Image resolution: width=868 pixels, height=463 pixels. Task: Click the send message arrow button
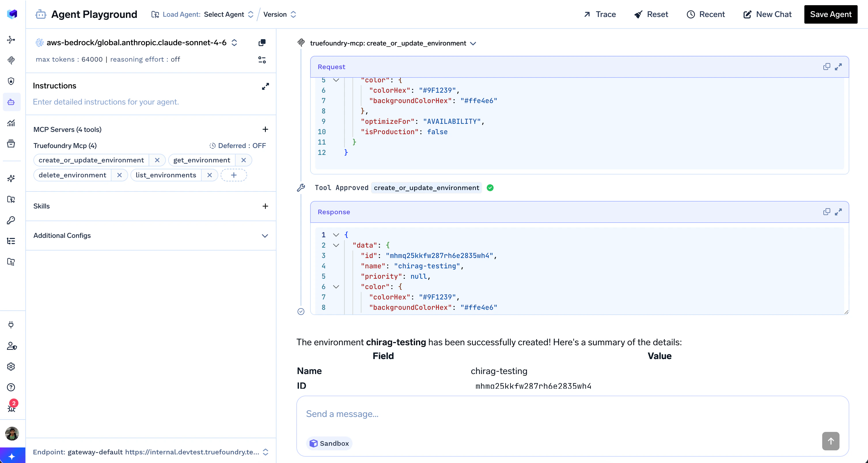pos(831,441)
